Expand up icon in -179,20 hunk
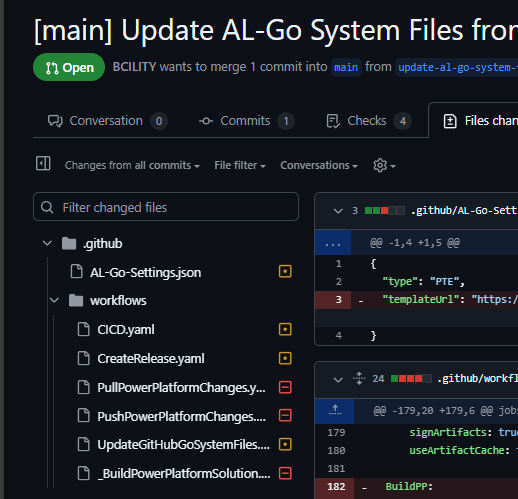 tap(335, 410)
